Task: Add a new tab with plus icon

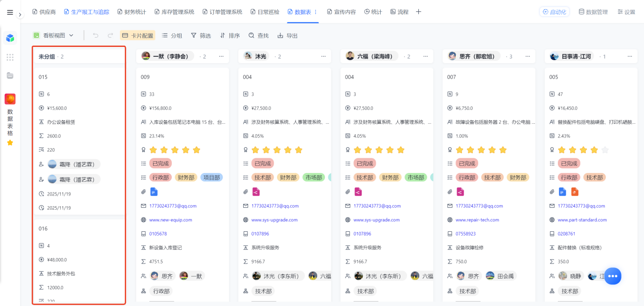Action: 418,12
